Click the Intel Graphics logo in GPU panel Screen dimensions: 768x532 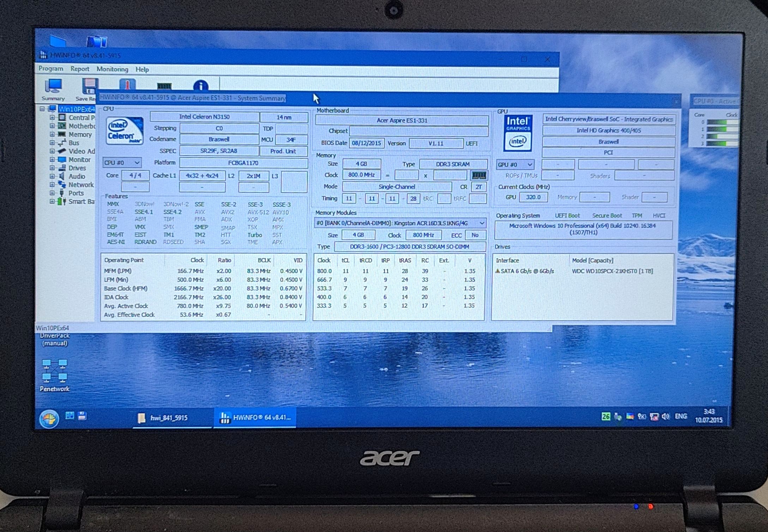click(518, 133)
